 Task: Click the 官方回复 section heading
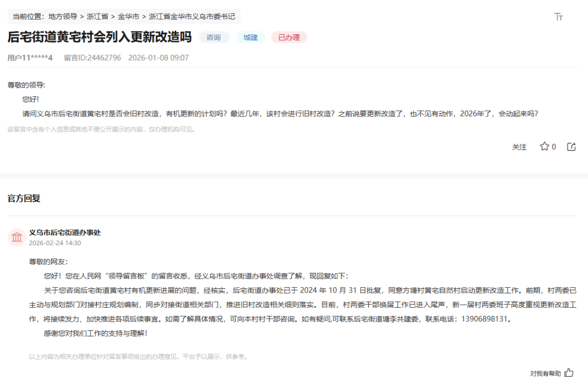point(24,198)
